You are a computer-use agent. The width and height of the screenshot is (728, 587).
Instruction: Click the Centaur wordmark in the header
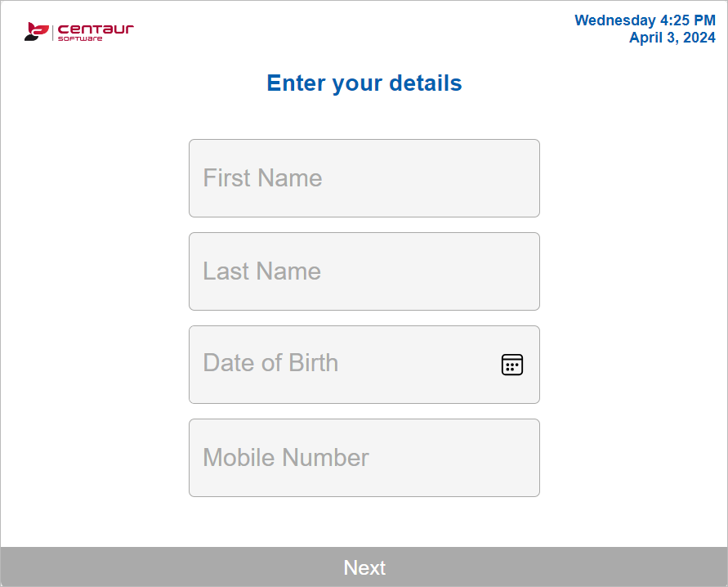tap(96, 29)
